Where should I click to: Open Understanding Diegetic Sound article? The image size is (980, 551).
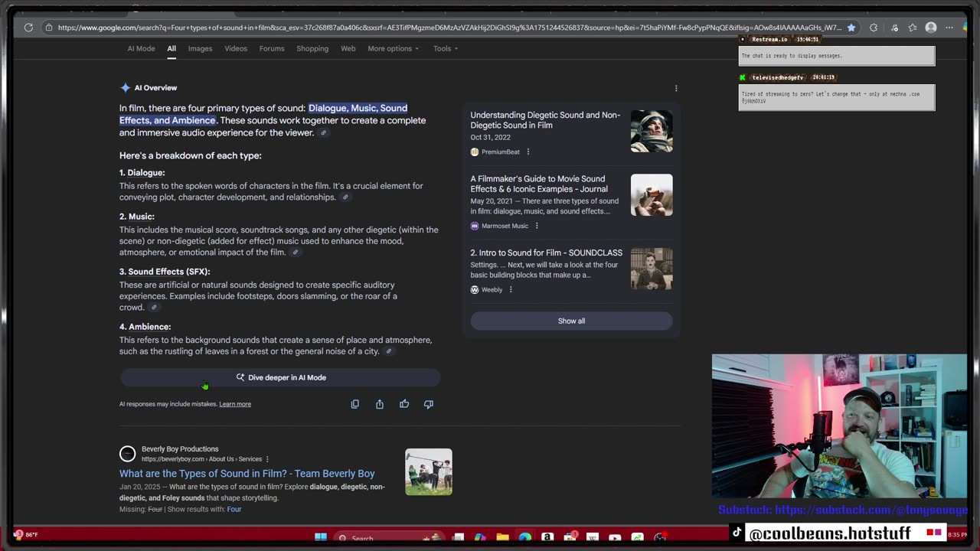pyautogui.click(x=545, y=120)
